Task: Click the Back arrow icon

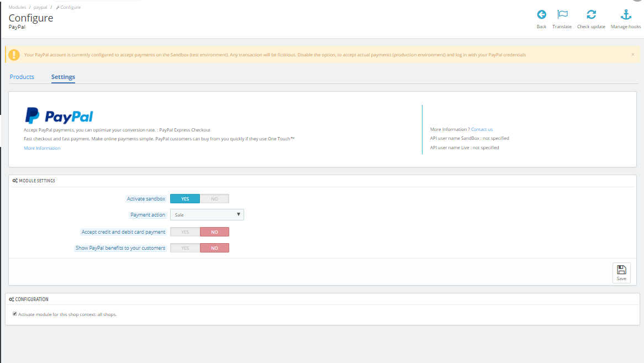Action: point(541,15)
